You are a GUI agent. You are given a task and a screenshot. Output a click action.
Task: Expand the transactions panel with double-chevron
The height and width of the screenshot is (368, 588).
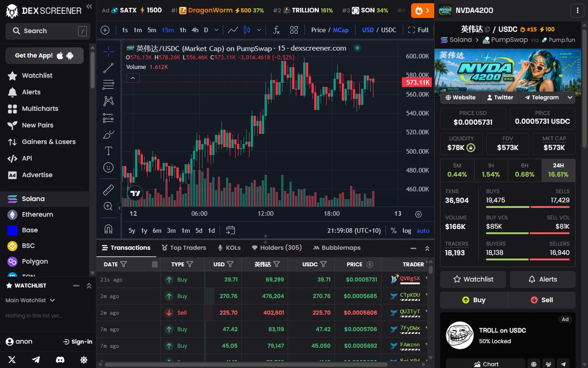point(427,248)
